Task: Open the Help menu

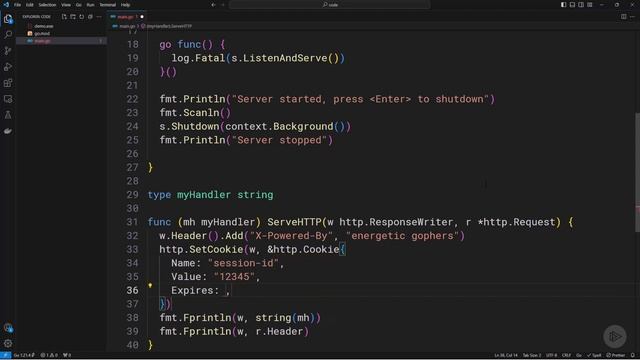Action: (x=125, y=5)
